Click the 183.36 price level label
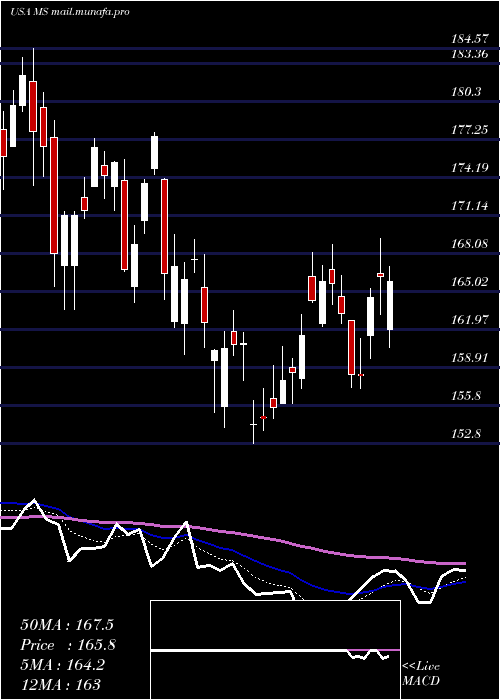500x700 pixels. point(469,54)
